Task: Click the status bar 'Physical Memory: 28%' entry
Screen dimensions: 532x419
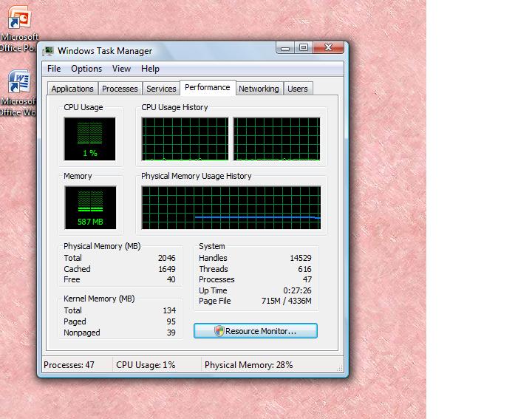Action: 249,365
